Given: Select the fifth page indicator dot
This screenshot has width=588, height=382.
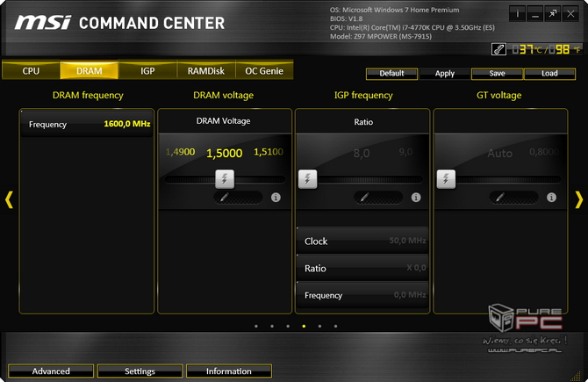Looking at the screenshot, I should pyautogui.click(x=319, y=326).
